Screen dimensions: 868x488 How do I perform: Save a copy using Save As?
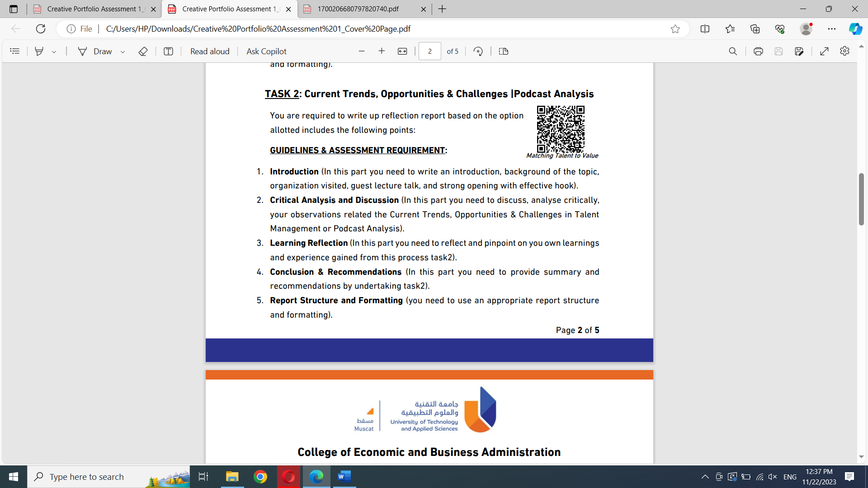click(x=799, y=51)
